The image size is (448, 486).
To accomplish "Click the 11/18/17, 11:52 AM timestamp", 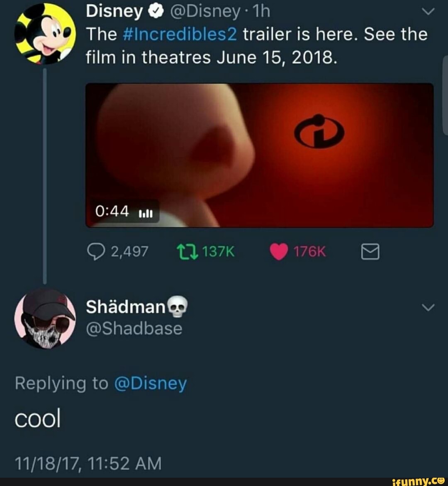I will (x=88, y=463).
